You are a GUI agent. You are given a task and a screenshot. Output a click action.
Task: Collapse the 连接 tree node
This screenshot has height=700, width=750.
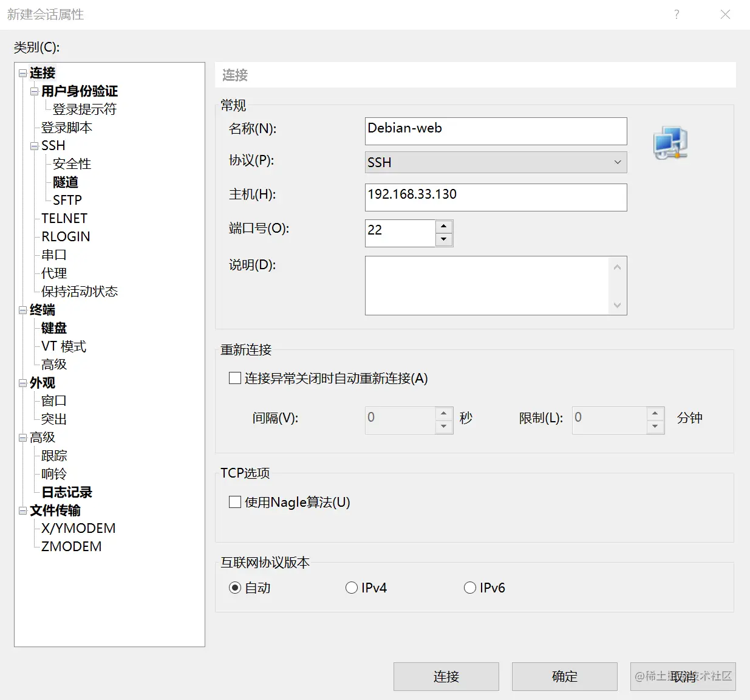(x=22, y=73)
